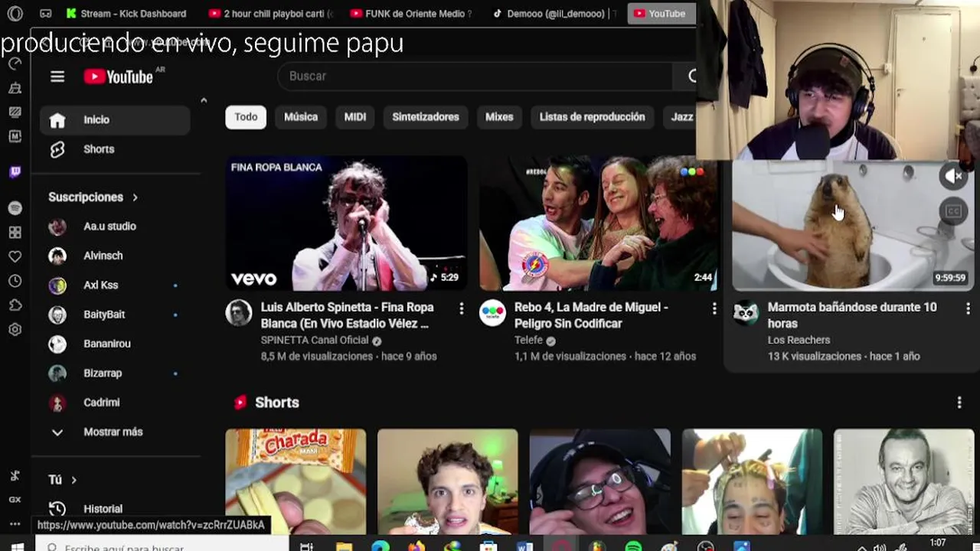This screenshot has width=980, height=551.
Task: Open the Marmota bañándose video title
Action: 852,315
